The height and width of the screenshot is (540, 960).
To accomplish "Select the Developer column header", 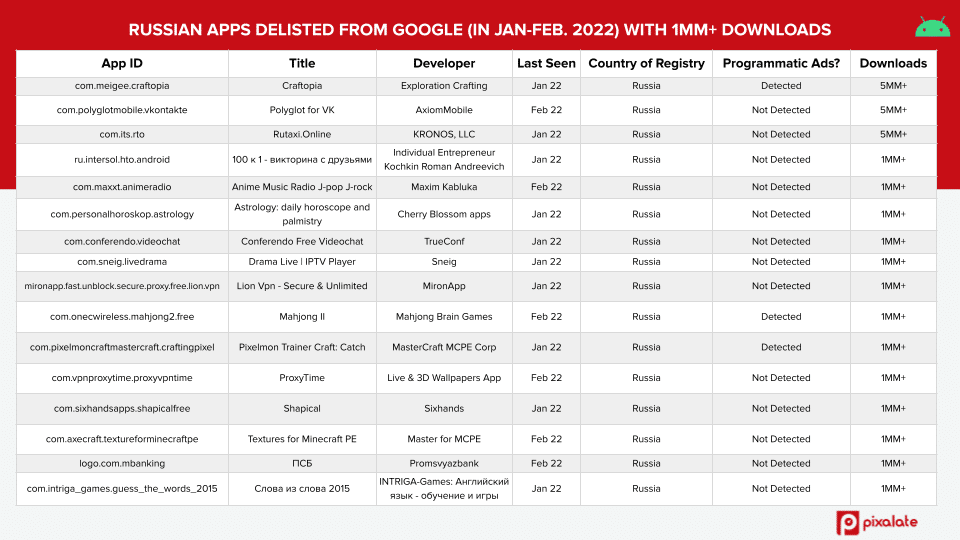I will [443, 63].
